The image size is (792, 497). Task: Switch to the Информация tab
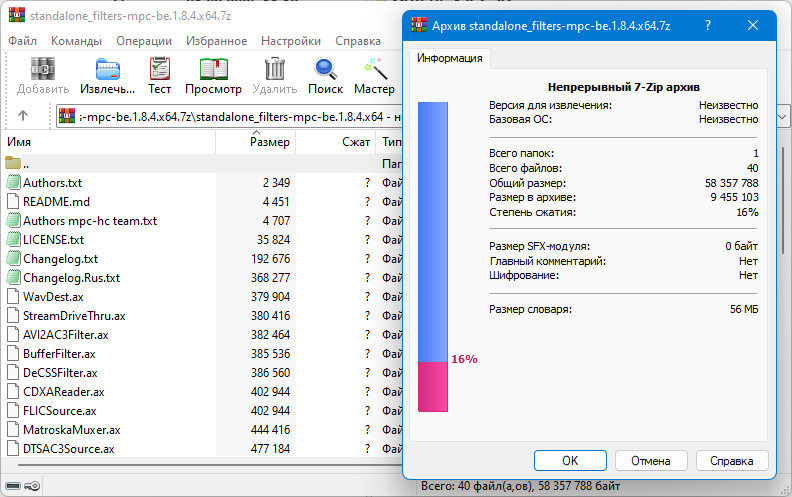pos(450,58)
